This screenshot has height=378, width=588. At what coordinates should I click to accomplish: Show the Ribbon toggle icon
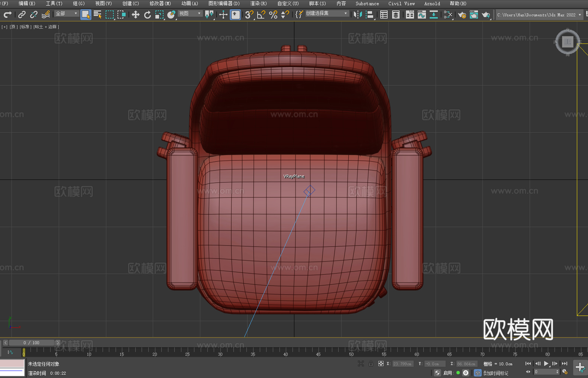pos(410,14)
